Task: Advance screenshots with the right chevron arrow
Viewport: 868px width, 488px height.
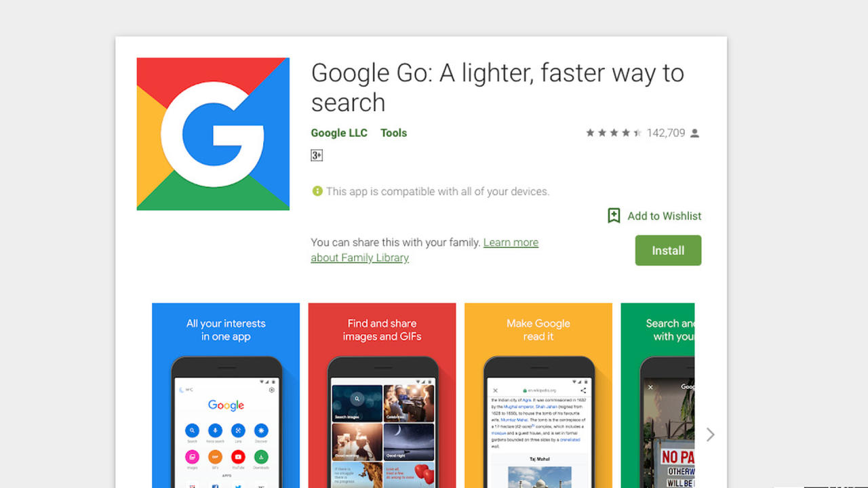Action: 710,434
